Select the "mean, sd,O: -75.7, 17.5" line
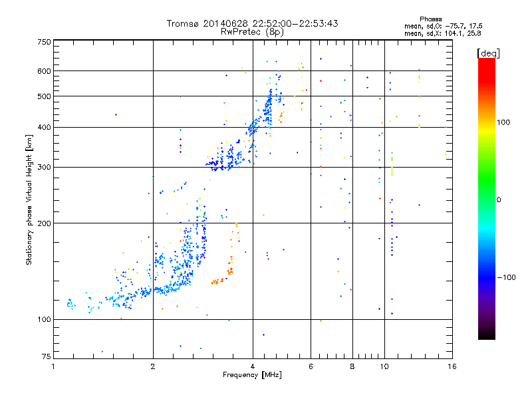532x399 pixels. [443, 27]
